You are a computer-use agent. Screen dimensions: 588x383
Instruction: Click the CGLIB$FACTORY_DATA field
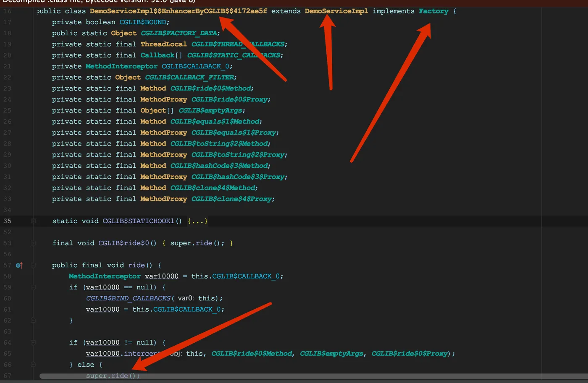tap(179, 33)
